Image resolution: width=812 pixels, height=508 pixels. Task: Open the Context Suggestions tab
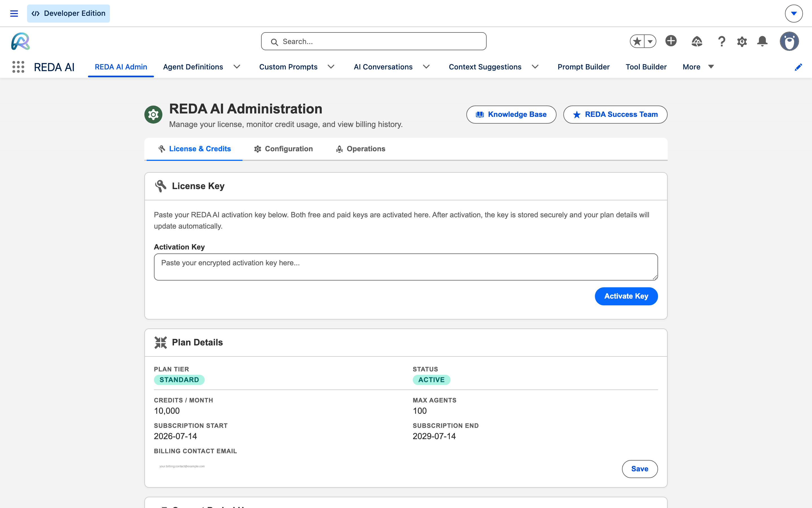coord(485,67)
